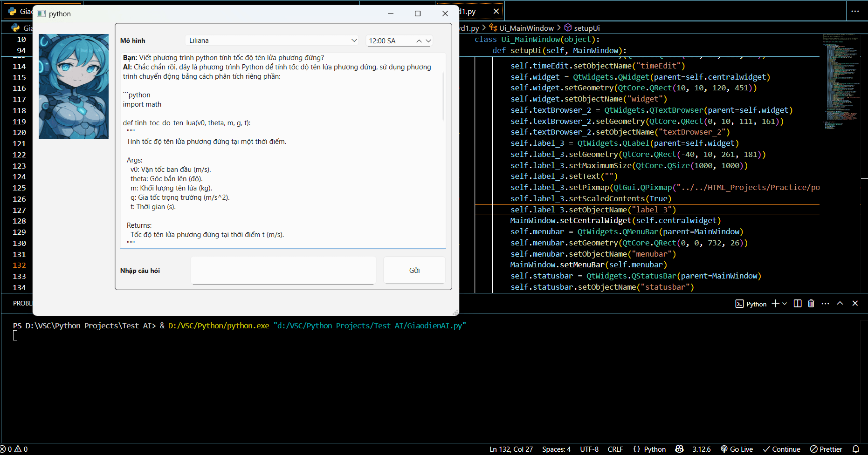Click setupUi in the breadcrumb

tap(586, 28)
